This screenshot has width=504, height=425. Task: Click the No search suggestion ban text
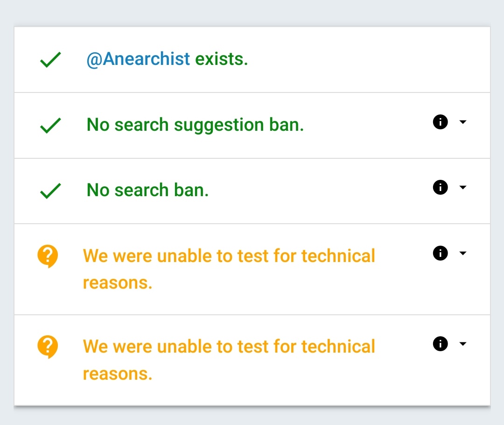tap(195, 125)
